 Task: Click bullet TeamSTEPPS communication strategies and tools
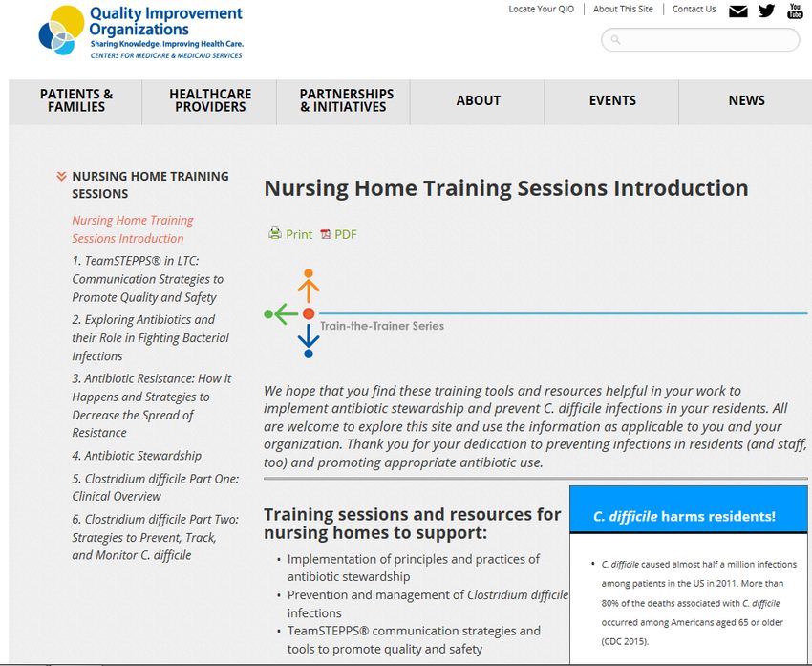coord(414,640)
